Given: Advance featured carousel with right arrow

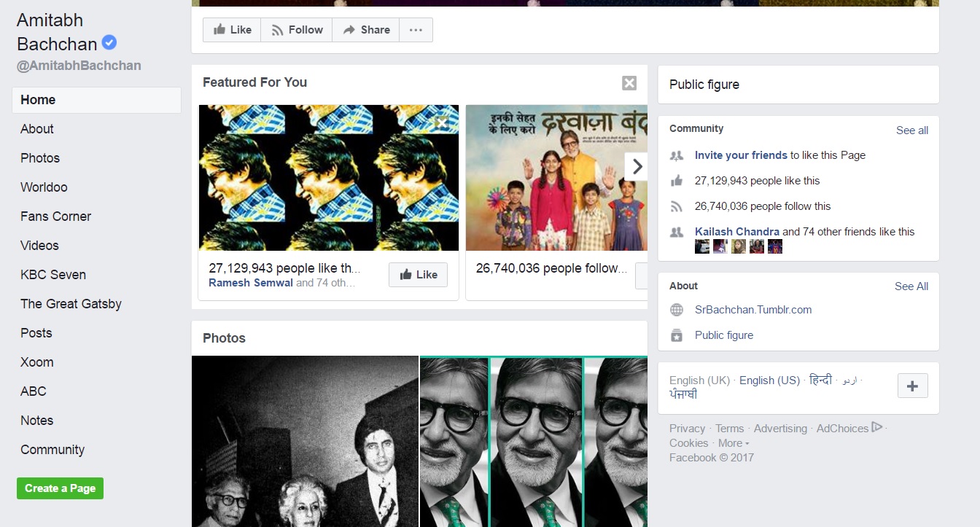Looking at the screenshot, I should tap(636, 166).
